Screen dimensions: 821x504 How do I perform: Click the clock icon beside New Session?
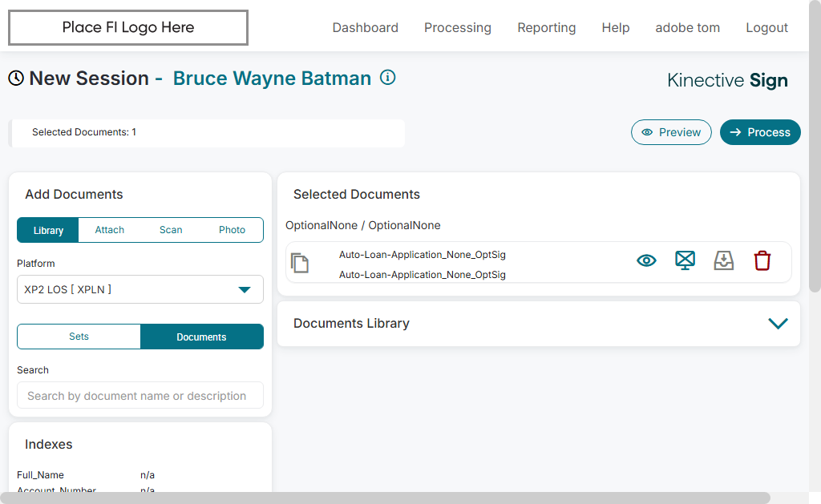[x=16, y=78]
